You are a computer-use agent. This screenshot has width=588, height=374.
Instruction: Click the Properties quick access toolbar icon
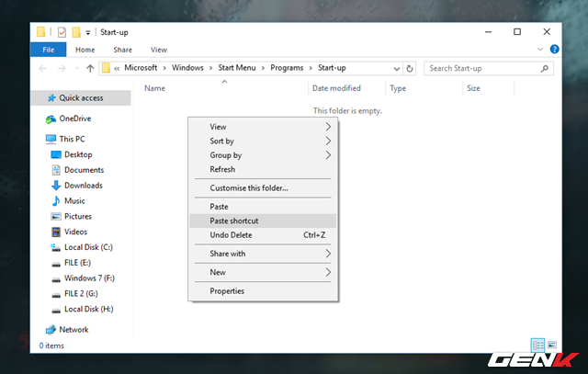pos(62,32)
